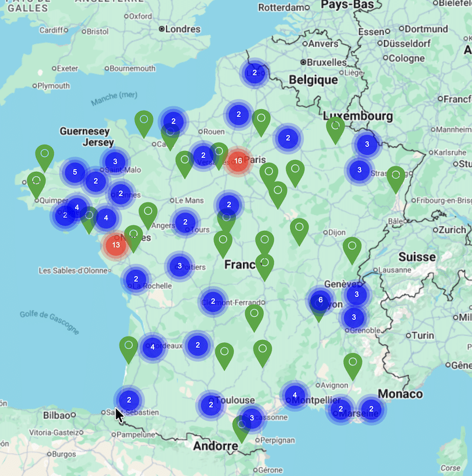This screenshot has height=476, width=472.
Task: Expand the cluster of 4 at Montpellier
Action: (x=294, y=395)
